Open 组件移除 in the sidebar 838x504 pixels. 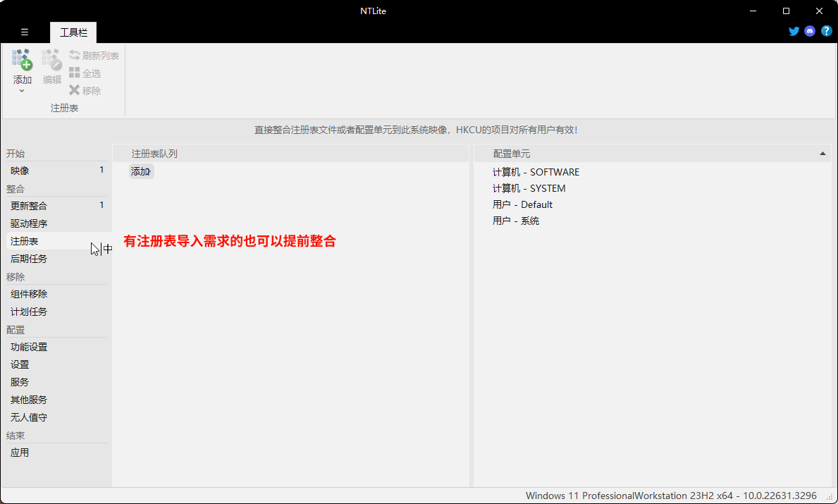coord(56,294)
